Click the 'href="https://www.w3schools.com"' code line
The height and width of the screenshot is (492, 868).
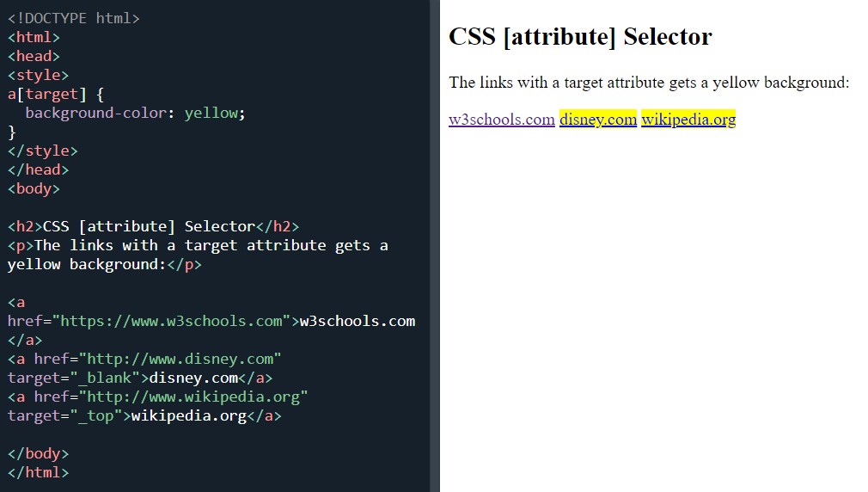pos(211,322)
